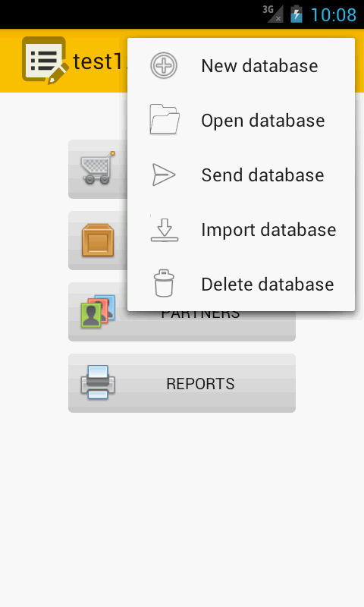Select Delete database from the menu
The image size is (364, 607).
[x=241, y=284]
